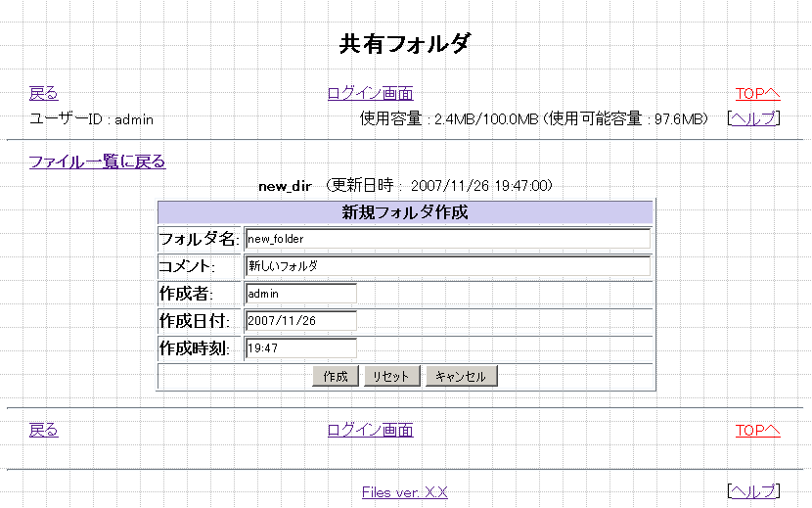The image size is (812, 508).
Task: Click the キャンセル button
Action: click(462, 376)
